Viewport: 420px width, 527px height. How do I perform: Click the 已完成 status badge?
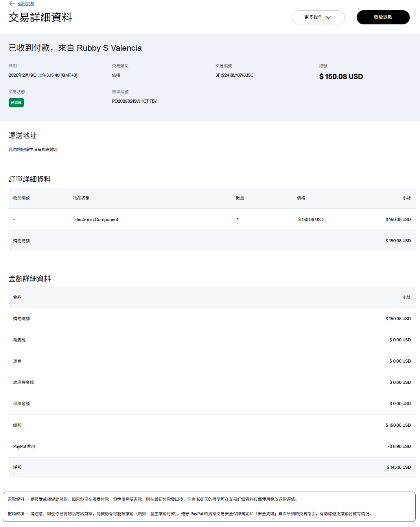pos(16,103)
